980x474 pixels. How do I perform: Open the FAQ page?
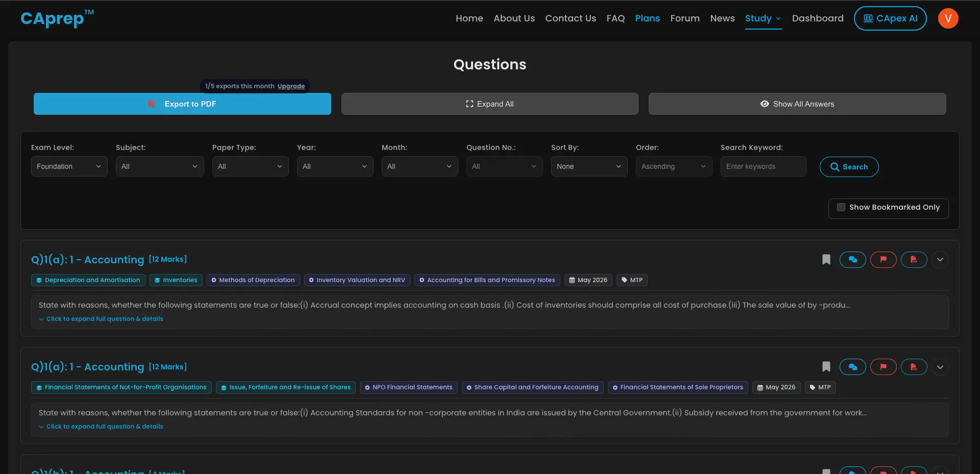(x=616, y=18)
